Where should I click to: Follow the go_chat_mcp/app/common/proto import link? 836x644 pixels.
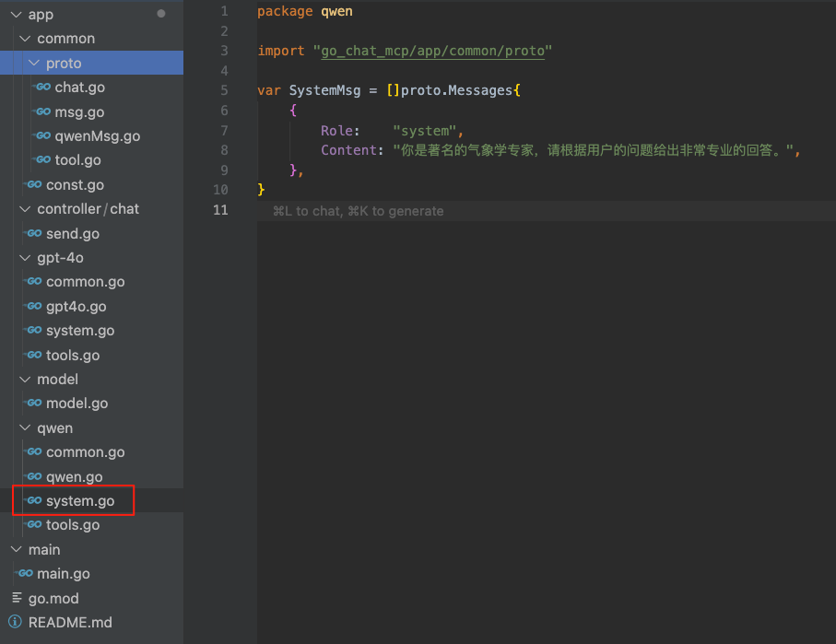click(x=432, y=51)
